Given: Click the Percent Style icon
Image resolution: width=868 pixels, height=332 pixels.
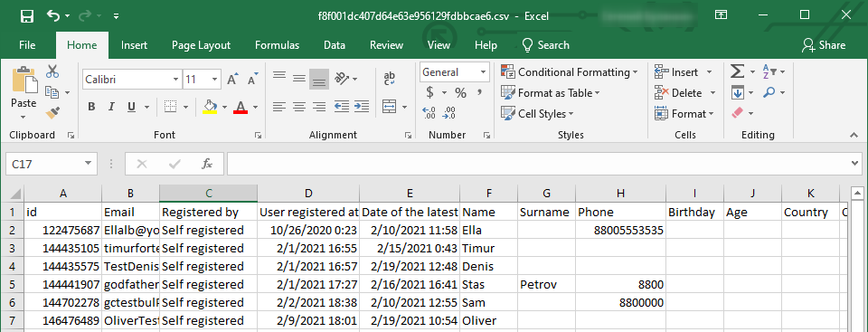Looking at the screenshot, I should (x=460, y=92).
